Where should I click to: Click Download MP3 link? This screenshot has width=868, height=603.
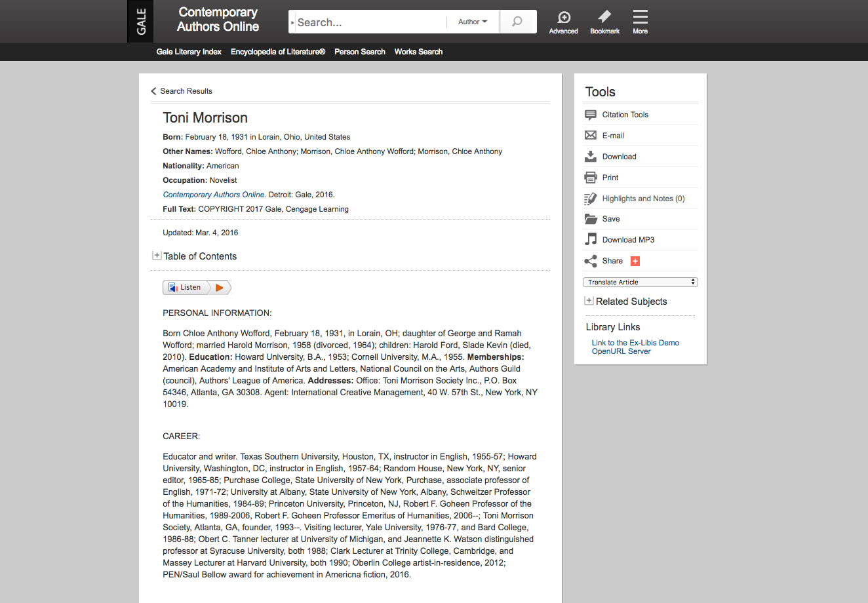tap(628, 240)
